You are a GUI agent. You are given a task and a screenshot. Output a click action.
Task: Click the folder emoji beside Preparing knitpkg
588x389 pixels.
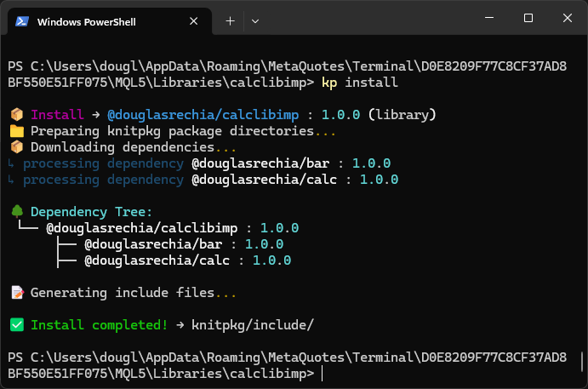click(15, 131)
